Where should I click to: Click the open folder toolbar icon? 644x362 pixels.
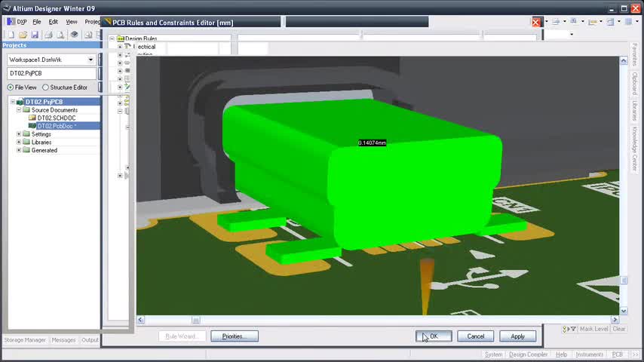coord(23,35)
